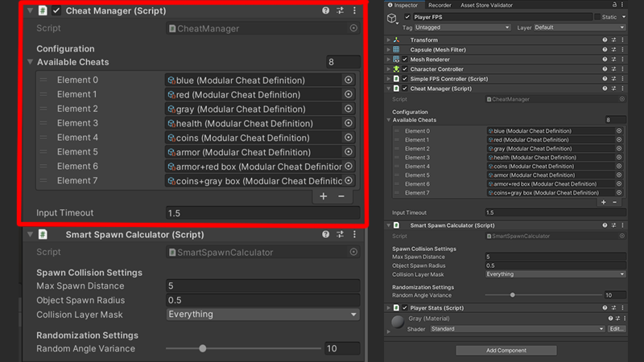Open the Shader Standard dropdown
644x362 pixels.
point(518,329)
